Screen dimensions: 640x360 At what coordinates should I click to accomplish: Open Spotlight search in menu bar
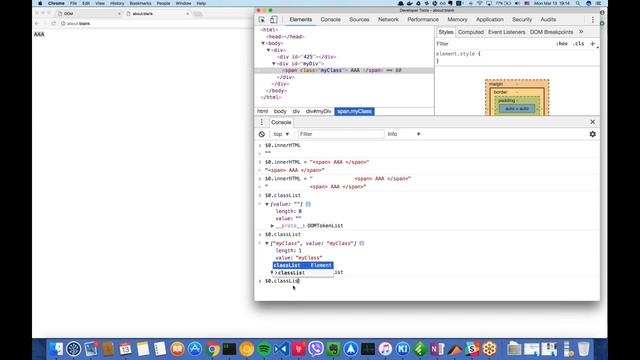[x=578, y=3]
